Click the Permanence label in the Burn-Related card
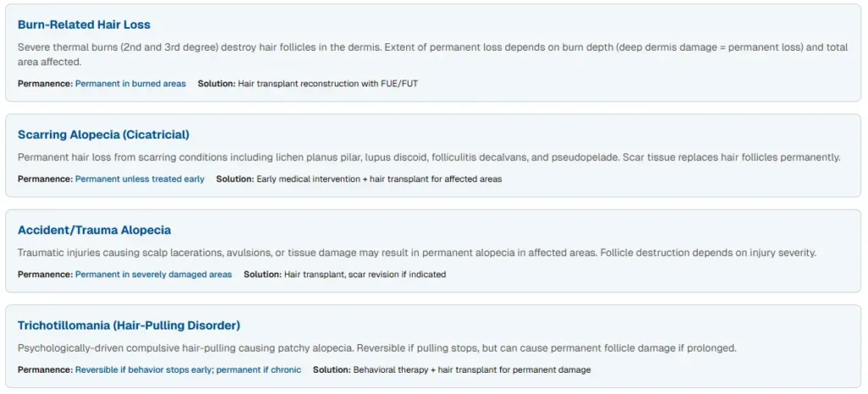The image size is (868, 394). 45,84
